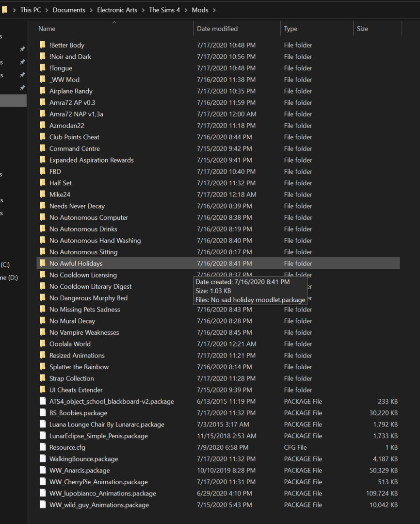The image size is (420, 524).
Task: Select Mods segment in address bar
Action: click(x=200, y=10)
